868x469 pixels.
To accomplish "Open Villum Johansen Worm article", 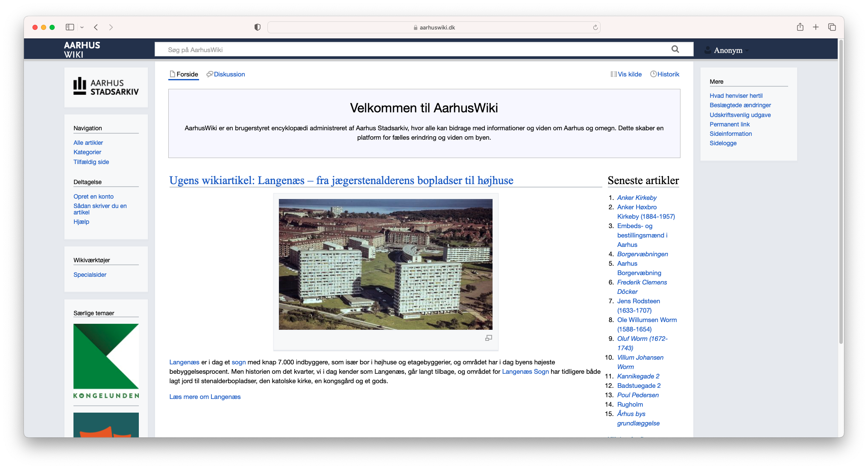I will [x=640, y=362].
